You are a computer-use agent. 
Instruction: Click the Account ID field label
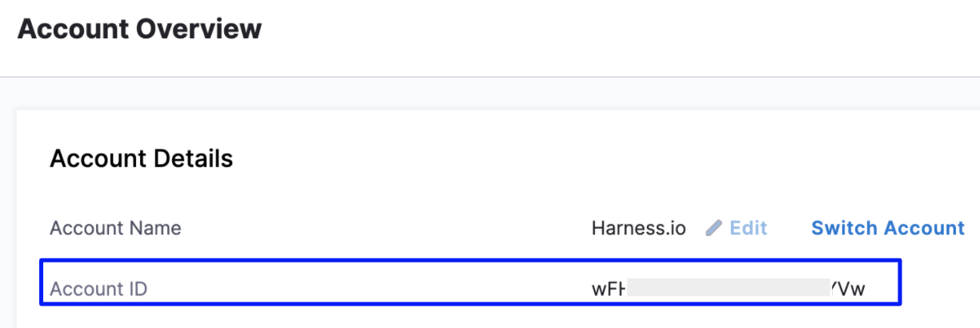[x=98, y=288]
